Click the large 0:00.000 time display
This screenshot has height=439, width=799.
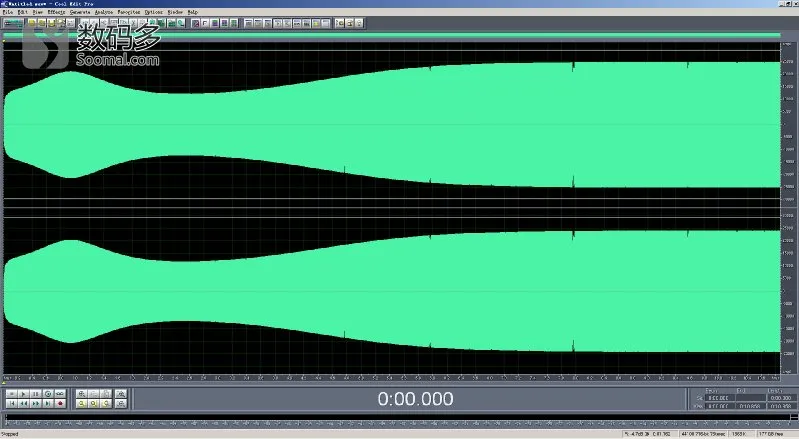pyautogui.click(x=415, y=399)
